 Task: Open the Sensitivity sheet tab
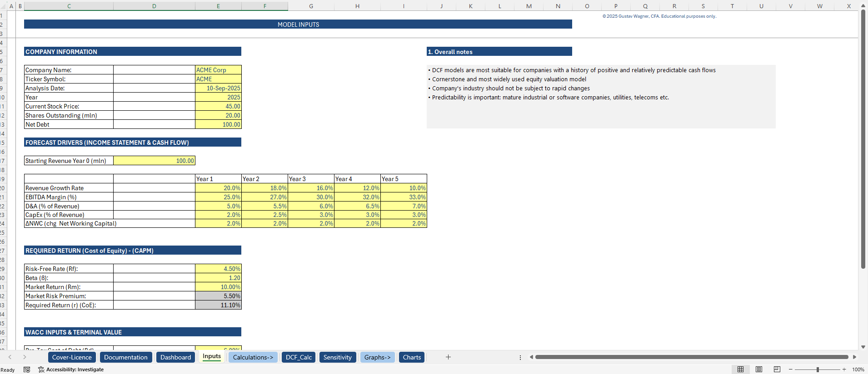coord(337,357)
